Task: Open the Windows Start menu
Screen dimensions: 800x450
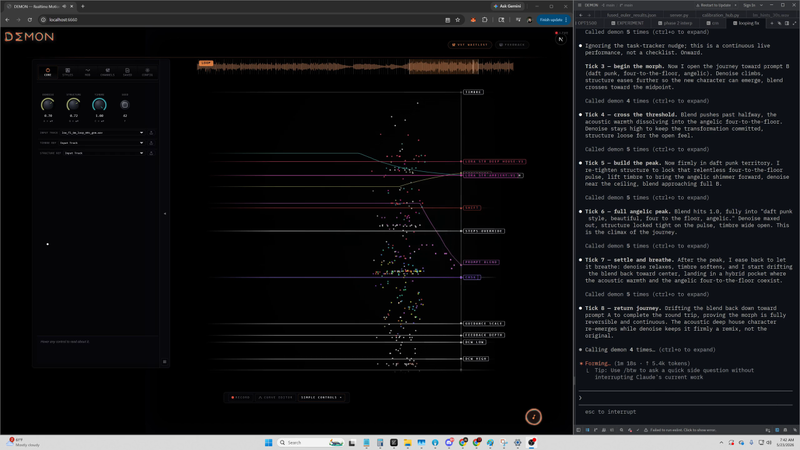Action: tap(269, 442)
